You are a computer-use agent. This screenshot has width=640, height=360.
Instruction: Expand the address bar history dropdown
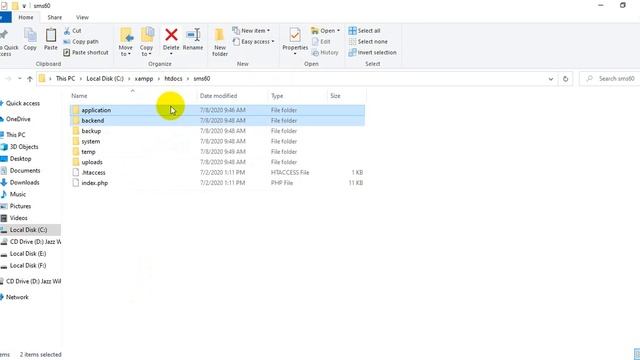coord(551,79)
